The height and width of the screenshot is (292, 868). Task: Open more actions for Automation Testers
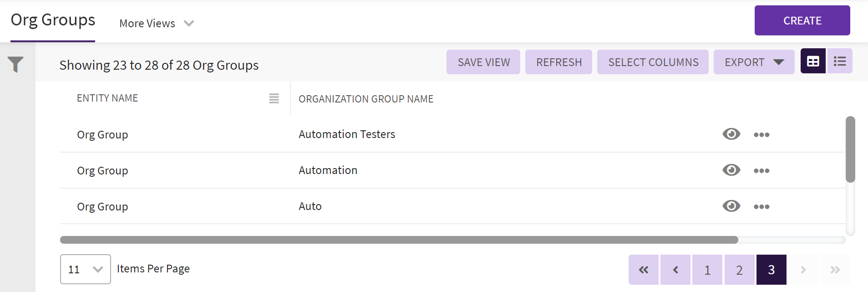click(761, 135)
